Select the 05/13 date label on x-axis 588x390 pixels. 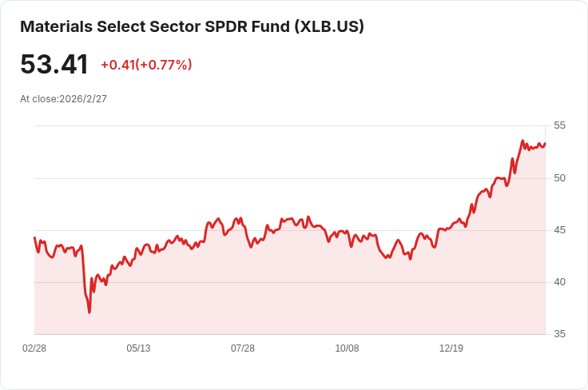click(x=138, y=348)
